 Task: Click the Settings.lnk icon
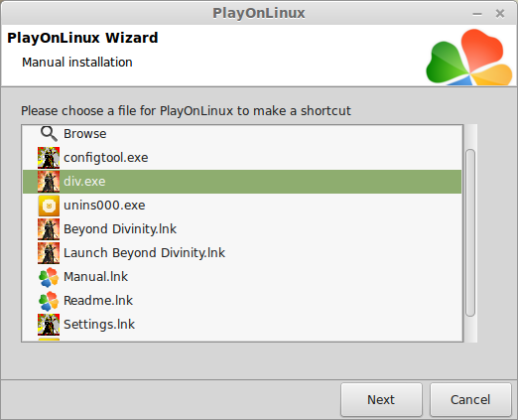click(x=49, y=325)
